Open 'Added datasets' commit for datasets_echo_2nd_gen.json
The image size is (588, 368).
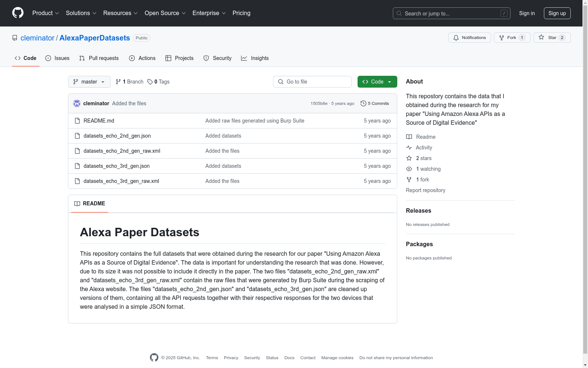pyautogui.click(x=223, y=136)
